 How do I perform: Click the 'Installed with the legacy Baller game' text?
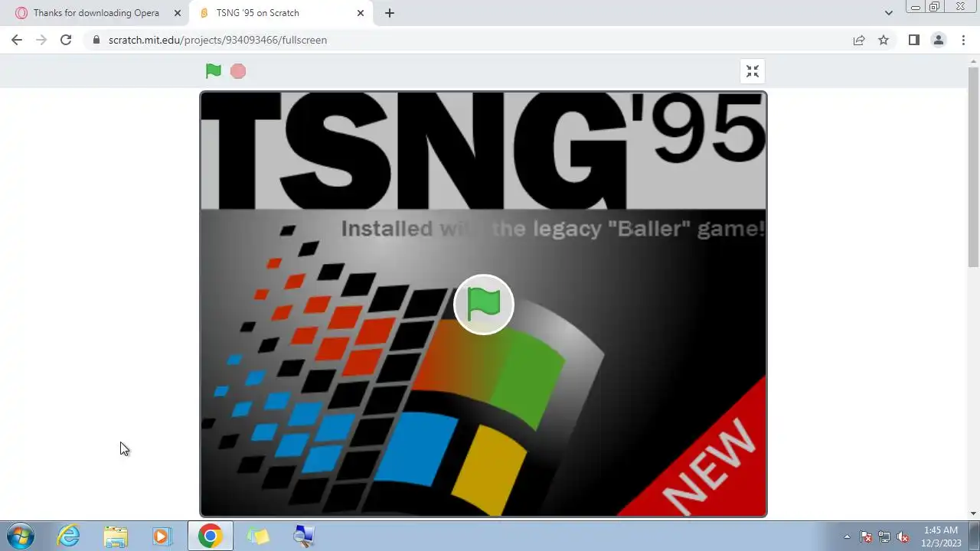[x=553, y=229]
